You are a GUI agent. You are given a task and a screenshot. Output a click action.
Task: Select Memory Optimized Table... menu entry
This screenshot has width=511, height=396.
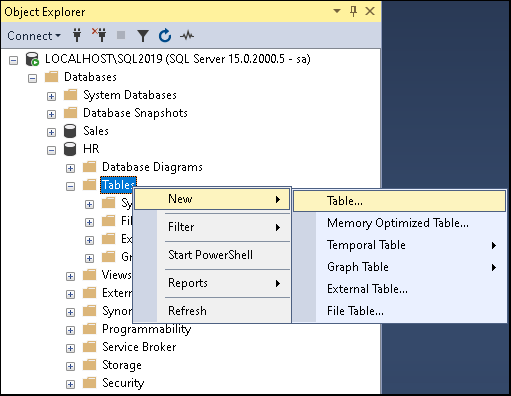[x=399, y=223]
